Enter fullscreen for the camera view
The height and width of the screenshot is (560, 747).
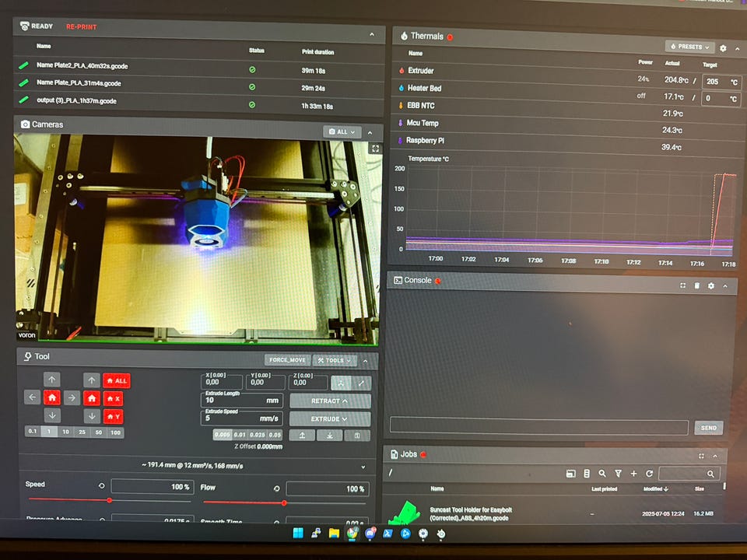click(374, 148)
